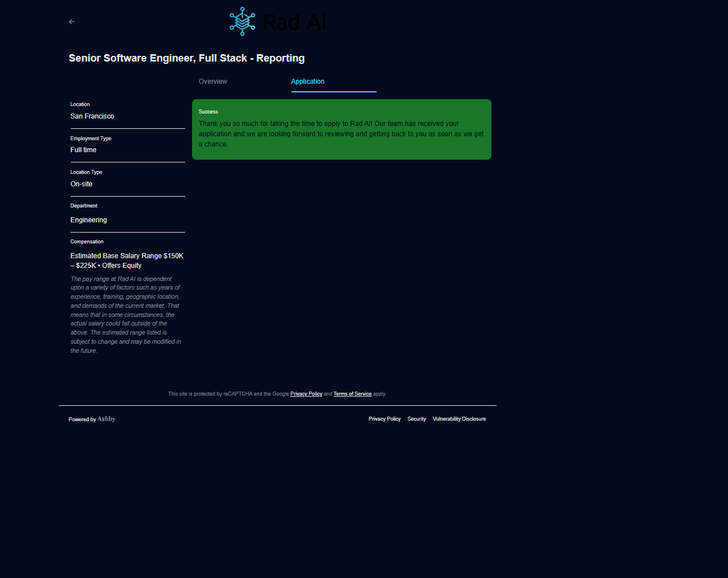
Task: Open Google Privacy Policy link in reCAPTCHA notice
Action: pyautogui.click(x=306, y=394)
